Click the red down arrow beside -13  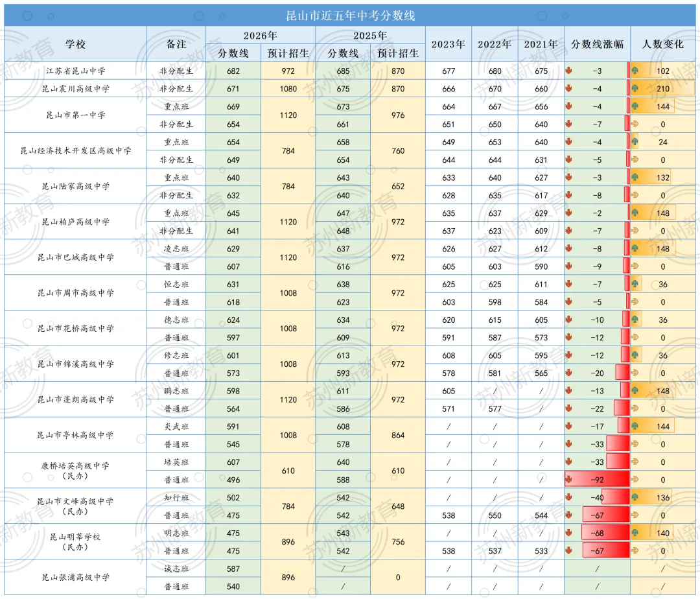[x=569, y=390]
